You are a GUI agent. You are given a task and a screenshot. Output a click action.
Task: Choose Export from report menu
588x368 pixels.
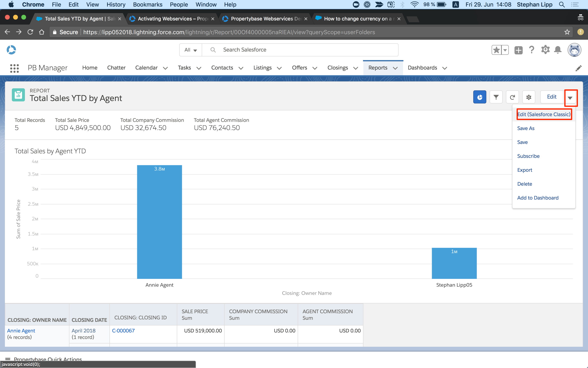525,170
